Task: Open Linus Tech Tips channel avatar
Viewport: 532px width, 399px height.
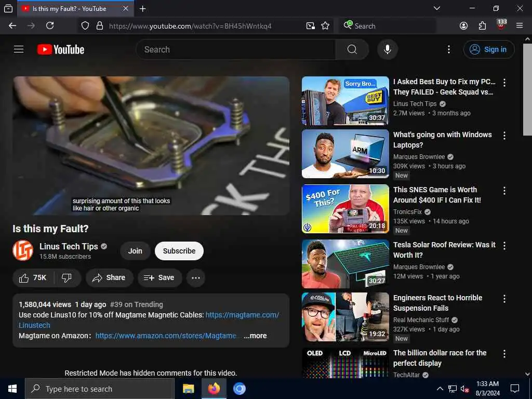Action: (x=23, y=250)
